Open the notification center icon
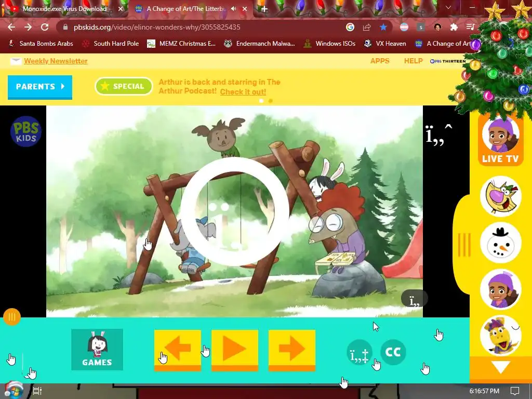The image size is (532, 399). [x=515, y=391]
